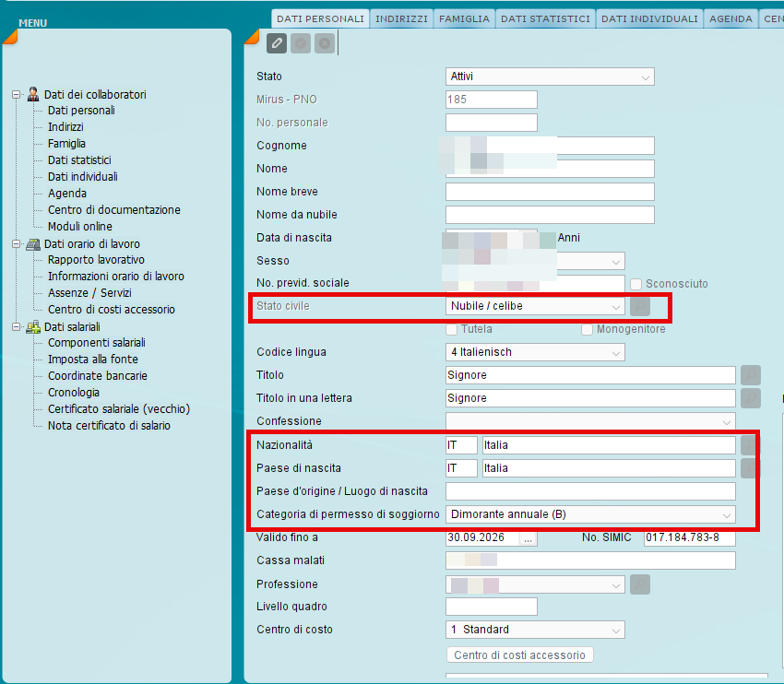Click the Nome da nubile input field

coord(550,215)
